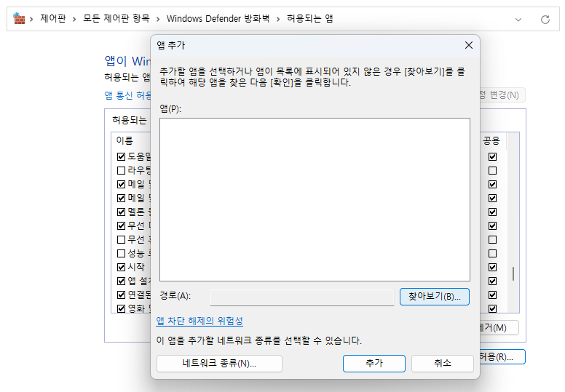Enable the 공용 checkbox in the 성능 row

tap(493, 253)
